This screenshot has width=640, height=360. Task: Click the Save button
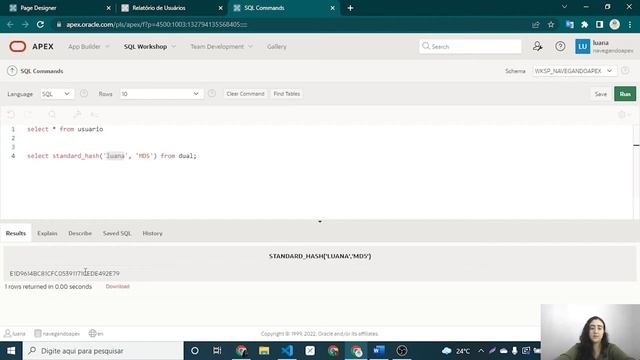600,94
